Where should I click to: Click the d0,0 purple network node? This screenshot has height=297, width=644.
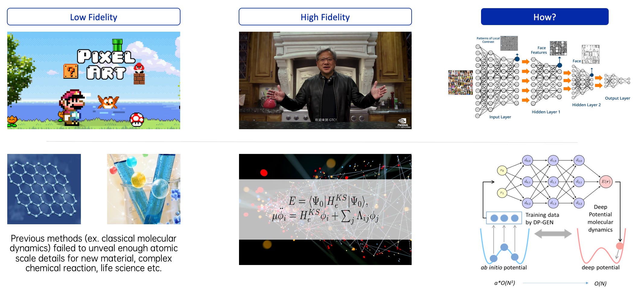pos(527,161)
